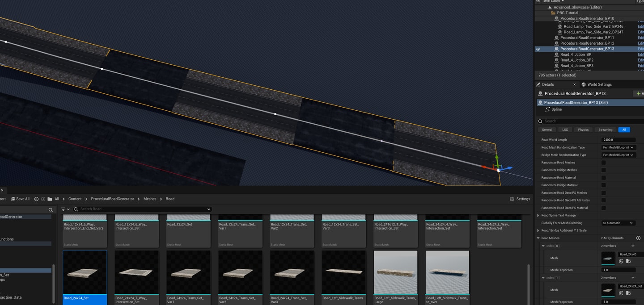The width and height of the screenshot is (644, 305).
Task: Open the search history dropdown in Search Road
Action: [208, 209]
